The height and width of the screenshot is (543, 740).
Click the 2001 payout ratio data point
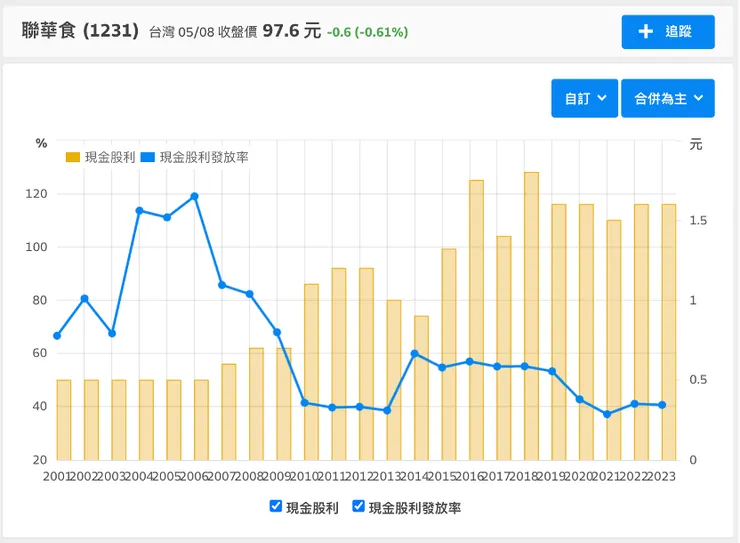coord(57,336)
